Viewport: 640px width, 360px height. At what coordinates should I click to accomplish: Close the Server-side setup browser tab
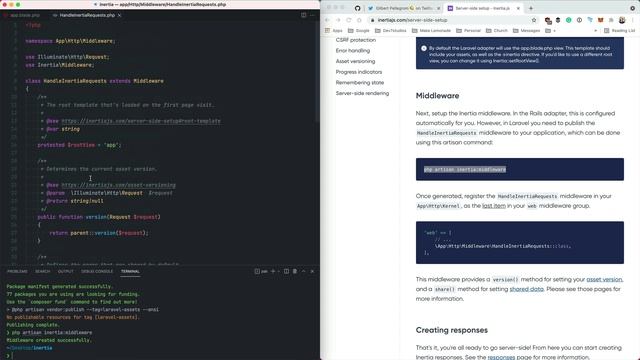pyautogui.click(x=518, y=8)
